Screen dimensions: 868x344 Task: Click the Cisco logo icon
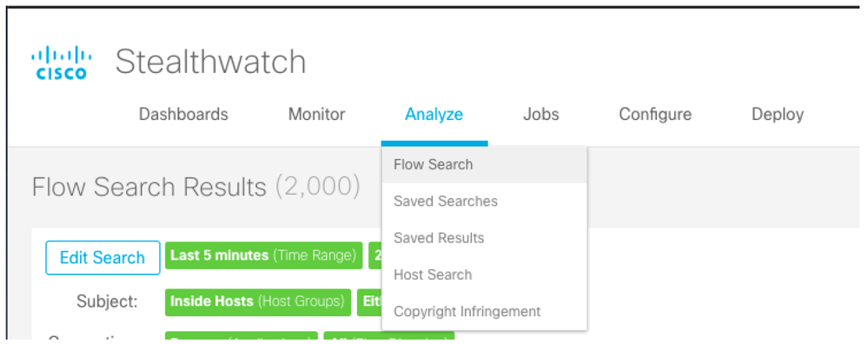pos(62,63)
